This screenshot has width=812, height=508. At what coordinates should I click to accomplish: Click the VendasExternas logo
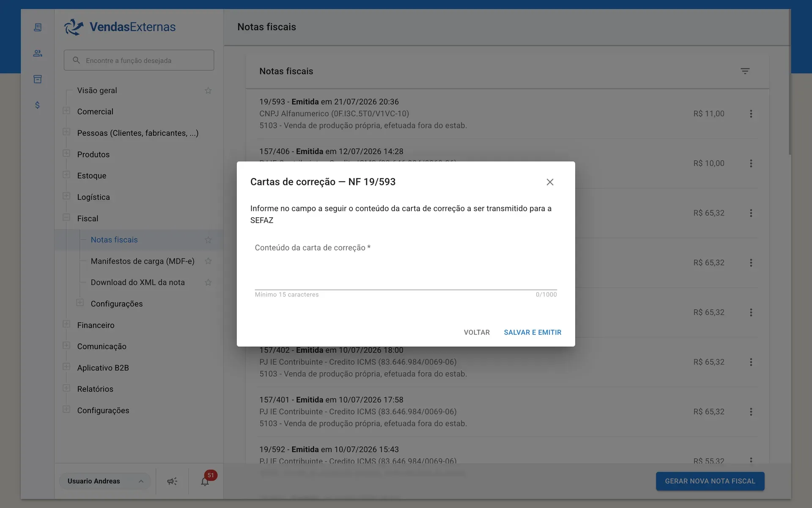[120, 27]
